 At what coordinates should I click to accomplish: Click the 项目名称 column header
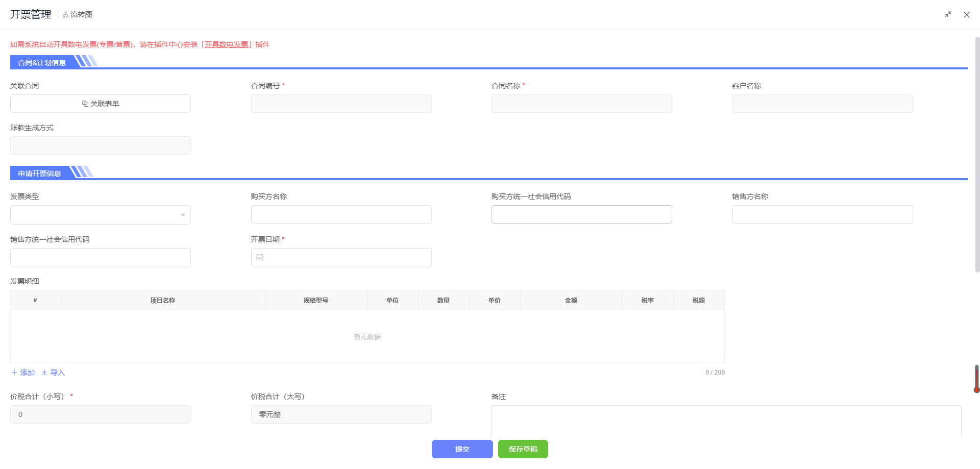coord(163,301)
